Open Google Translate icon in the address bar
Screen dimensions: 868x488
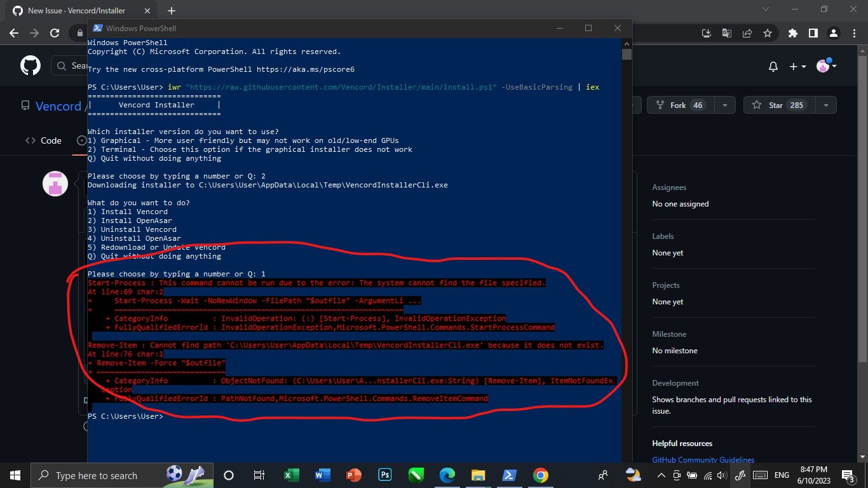tap(726, 33)
